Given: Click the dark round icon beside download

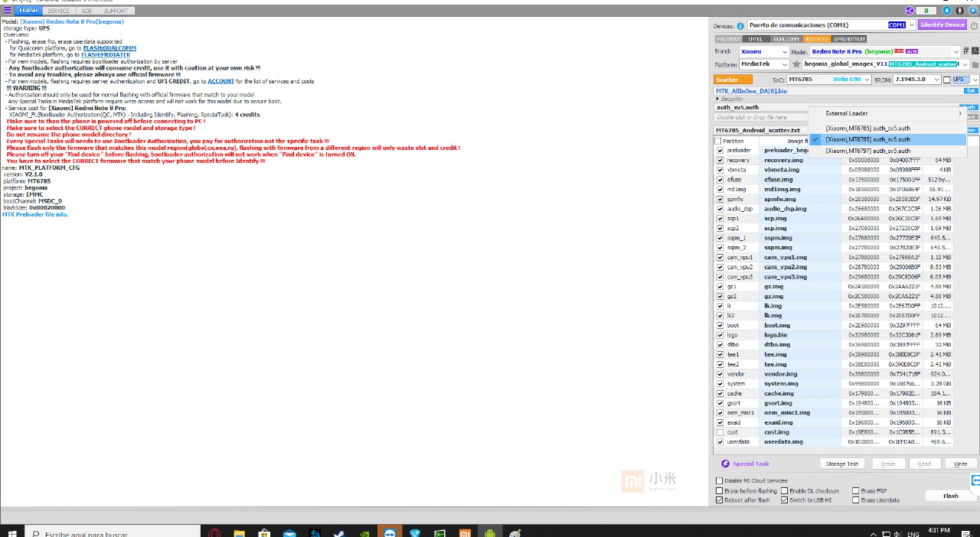Looking at the screenshot, I should pyautogui.click(x=959, y=11).
